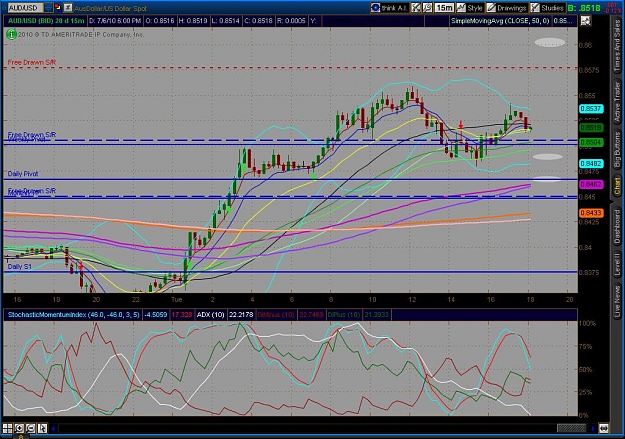Open the Big Buttons side tab
This screenshot has width=625, height=439.
(x=617, y=150)
